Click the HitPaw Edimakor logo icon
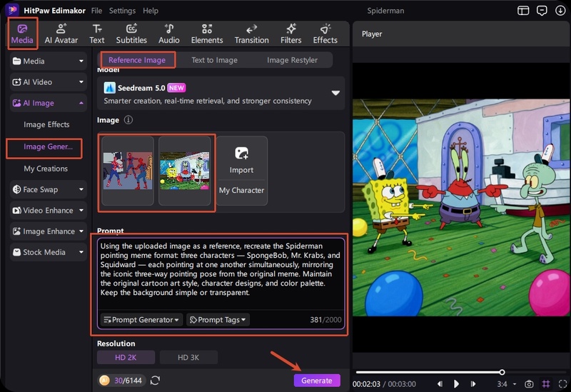 (x=12, y=10)
